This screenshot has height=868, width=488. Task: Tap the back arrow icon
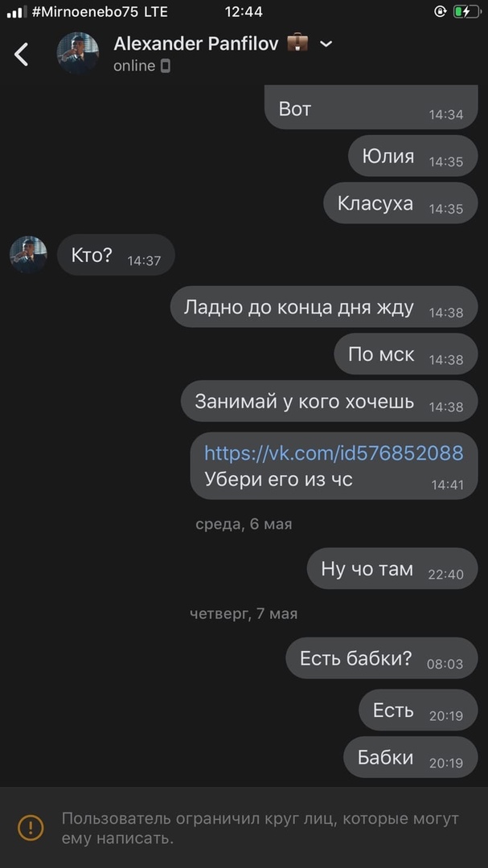click(x=21, y=55)
